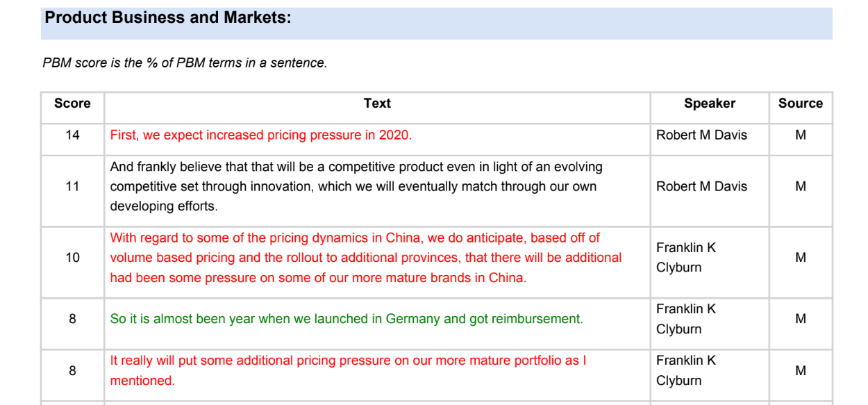This screenshot has width=868, height=405.
Task: Select the pricing dynamics in China sentence
Action: coord(366,258)
